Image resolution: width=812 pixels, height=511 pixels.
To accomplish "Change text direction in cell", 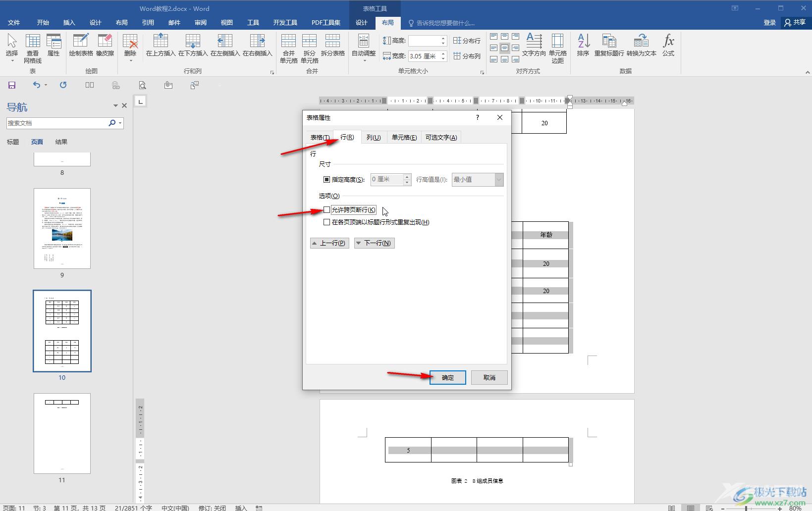I will coord(534,45).
